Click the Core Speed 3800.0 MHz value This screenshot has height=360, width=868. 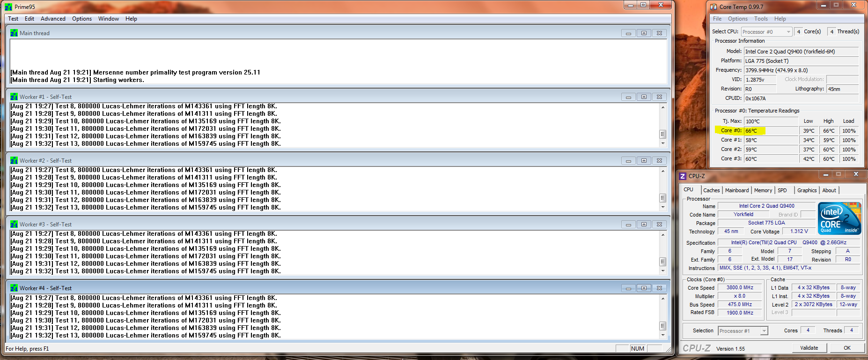740,287
